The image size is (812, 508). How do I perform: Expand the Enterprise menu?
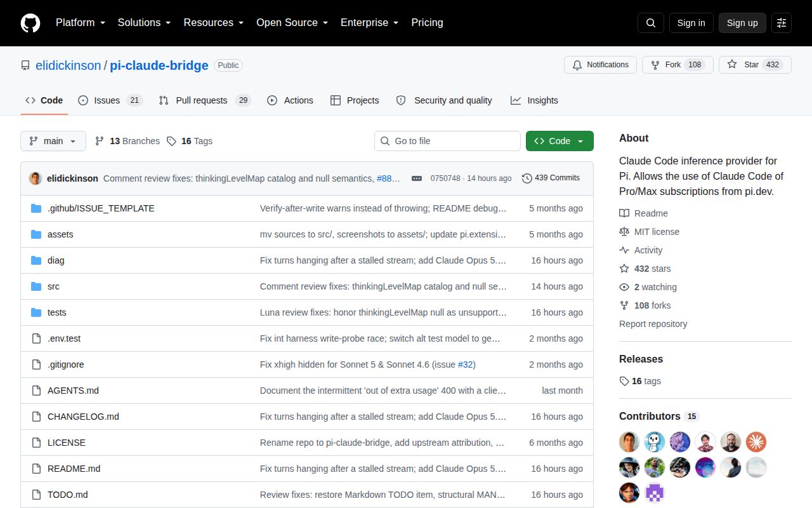(370, 23)
